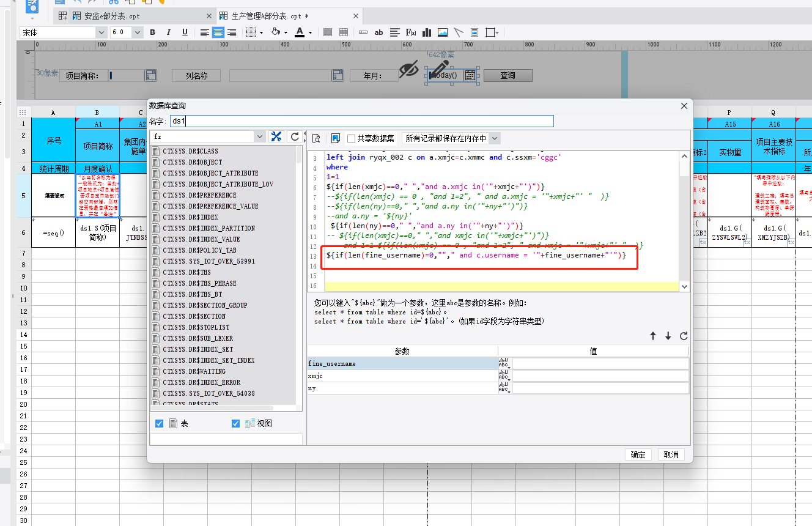Insert a slope line element
The width and height of the screenshot is (812, 526).
[x=459, y=32]
